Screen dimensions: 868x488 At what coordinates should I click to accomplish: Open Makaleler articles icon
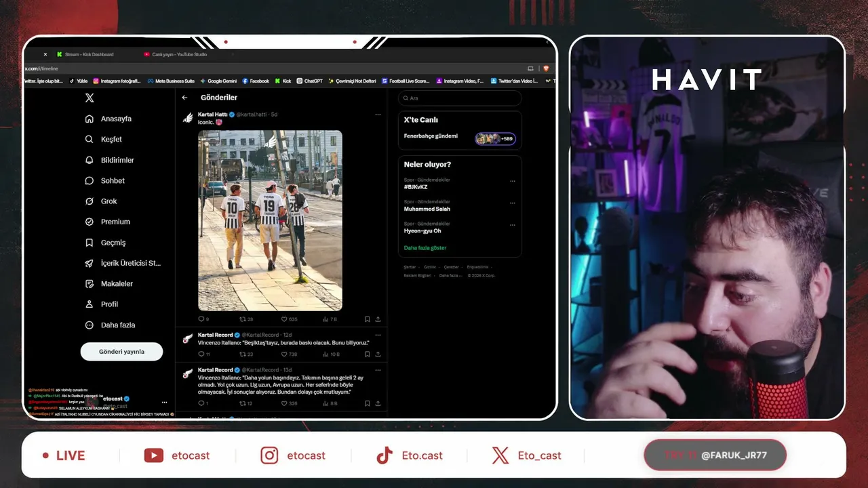point(89,284)
